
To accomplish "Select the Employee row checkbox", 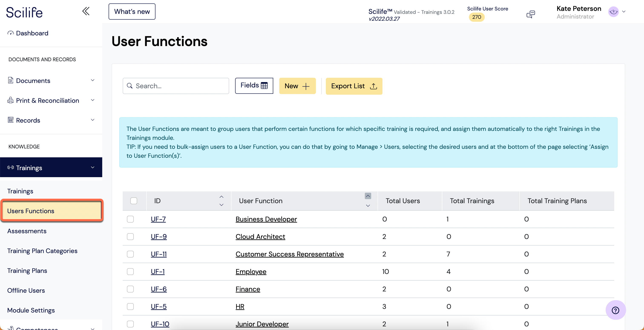I will (130, 271).
